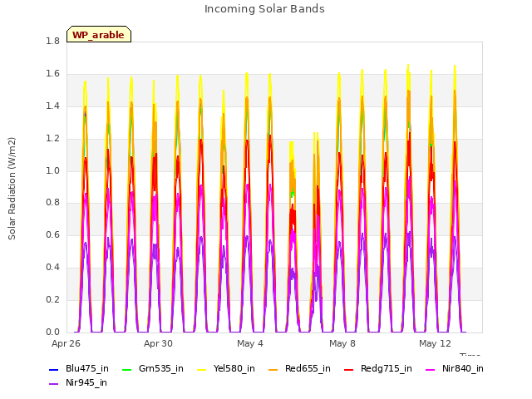This screenshot has height=399, width=532.
Task: Click the 0.8 y-axis tick label
Action: click(x=53, y=203)
